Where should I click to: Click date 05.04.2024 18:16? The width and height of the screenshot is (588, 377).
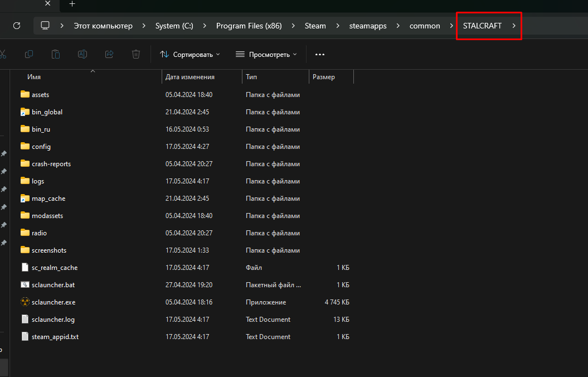189,302
